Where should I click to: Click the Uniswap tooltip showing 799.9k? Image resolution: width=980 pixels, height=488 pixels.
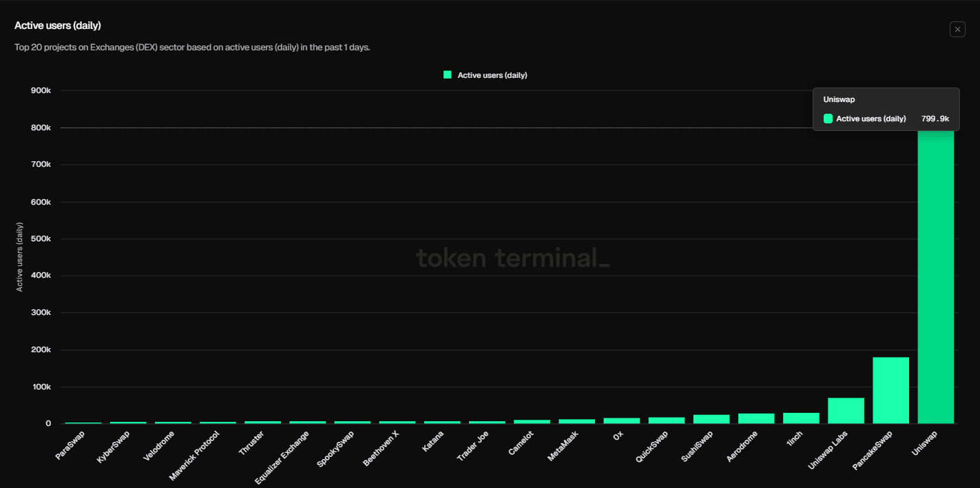pos(886,109)
